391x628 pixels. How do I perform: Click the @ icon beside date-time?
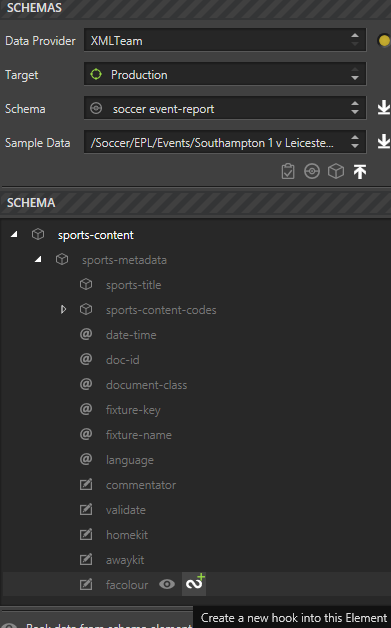[x=86, y=334]
